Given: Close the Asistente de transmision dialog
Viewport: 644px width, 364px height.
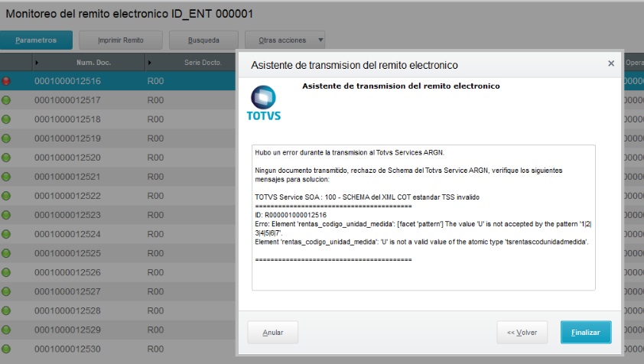Looking at the screenshot, I should [611, 63].
